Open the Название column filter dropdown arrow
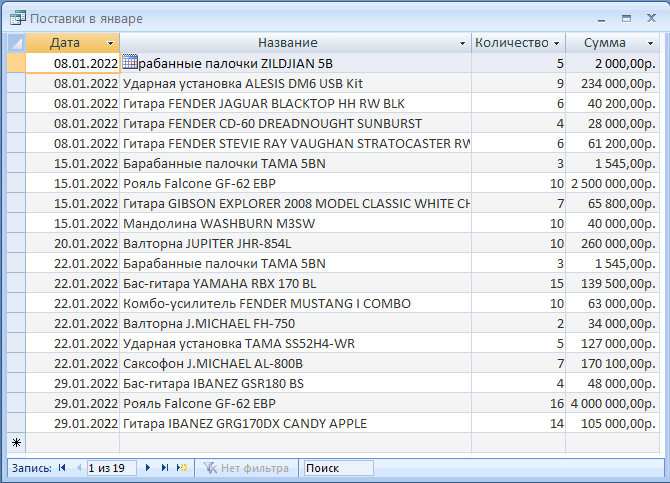The width and height of the screenshot is (670, 483). coord(462,43)
